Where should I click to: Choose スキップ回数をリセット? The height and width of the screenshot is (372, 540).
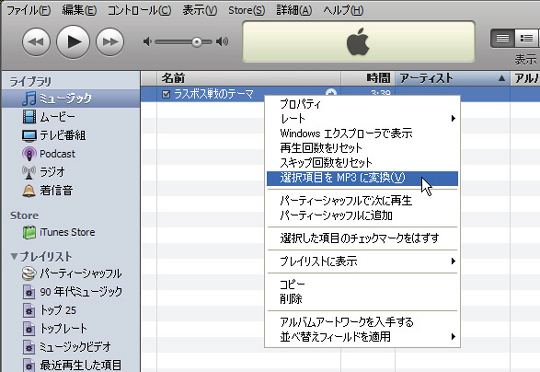tap(362, 163)
